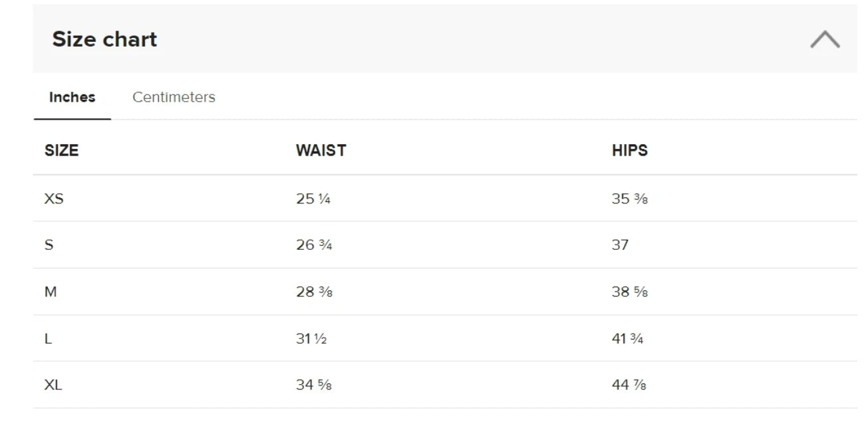Image resolution: width=868 pixels, height=434 pixels.
Task: Click the L waist value 31 ½
Action: pos(311,338)
